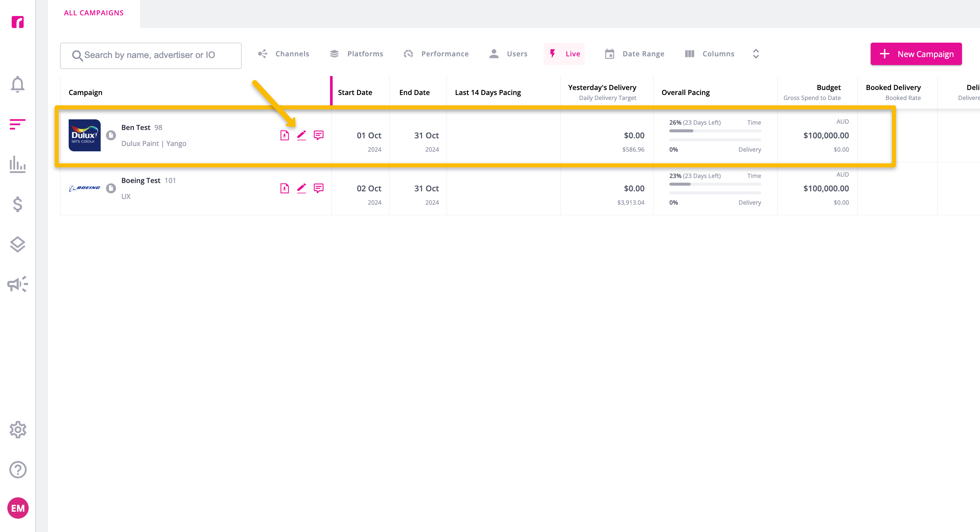Open the help question mark icon
The height and width of the screenshot is (532, 980).
point(17,470)
